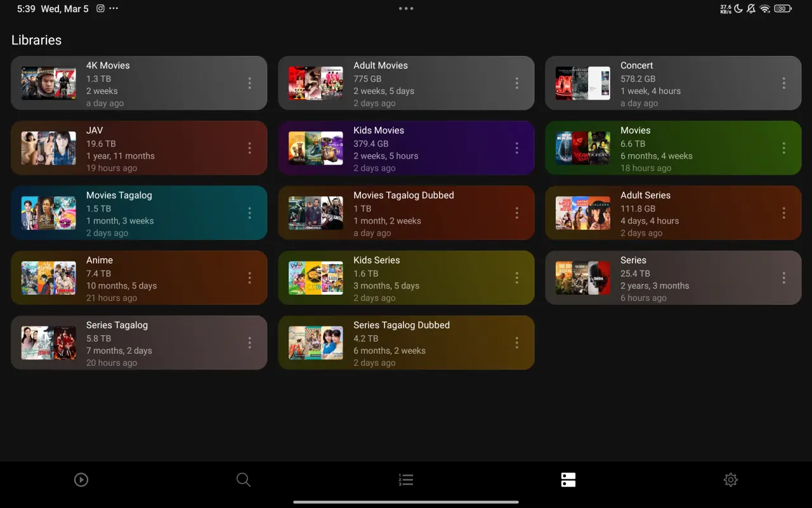Click the 6.6 TB size value

[x=632, y=144]
